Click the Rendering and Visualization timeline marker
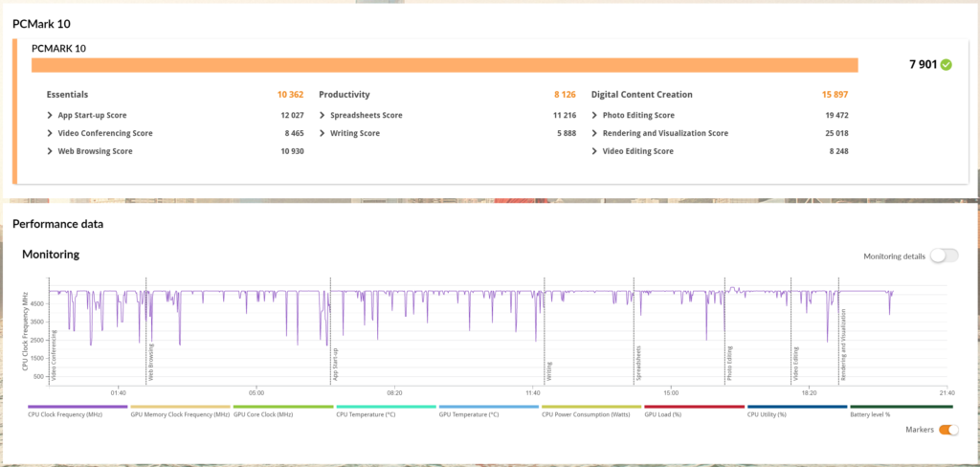Screen dimensions: 980x467 844,345
